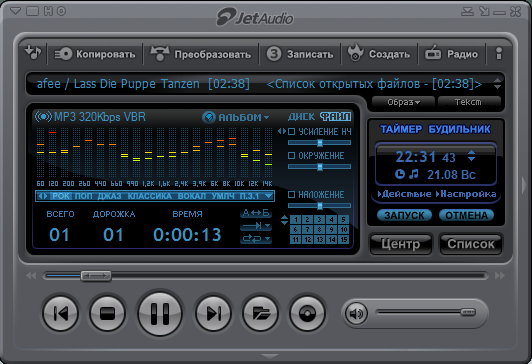Click the ЗАПУСК button
Viewport: 532px width, 364px height.
(404, 215)
